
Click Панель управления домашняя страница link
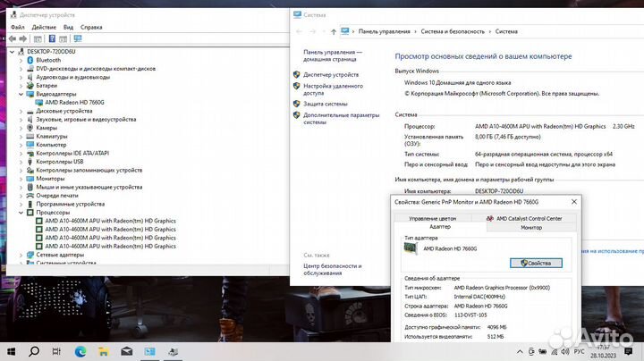(x=333, y=55)
